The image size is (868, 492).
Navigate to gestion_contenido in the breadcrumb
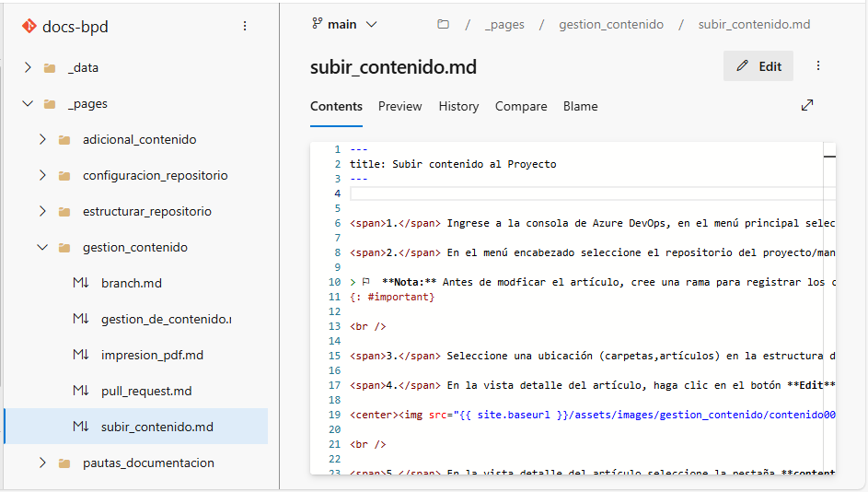(x=610, y=25)
